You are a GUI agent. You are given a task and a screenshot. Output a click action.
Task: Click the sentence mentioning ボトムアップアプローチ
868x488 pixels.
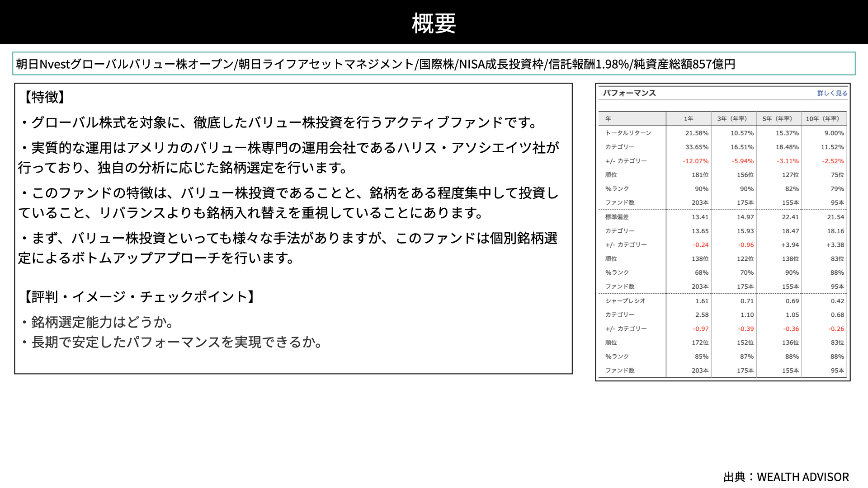click(288, 248)
